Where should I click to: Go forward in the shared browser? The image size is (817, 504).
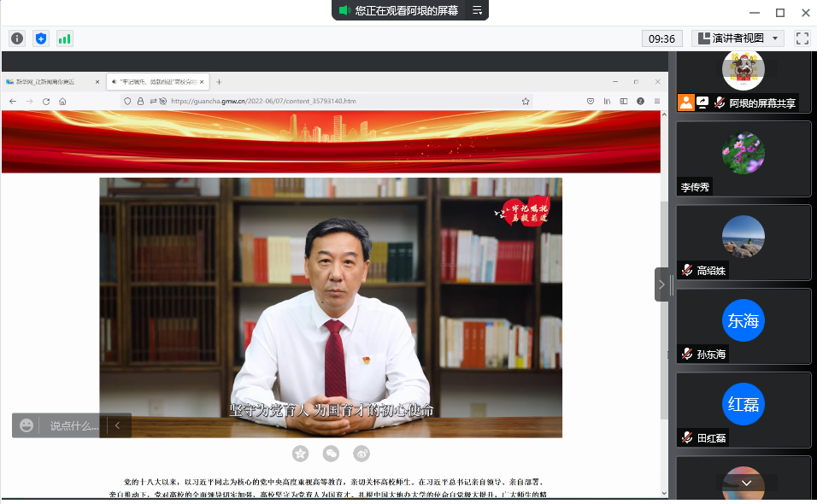coord(30,101)
